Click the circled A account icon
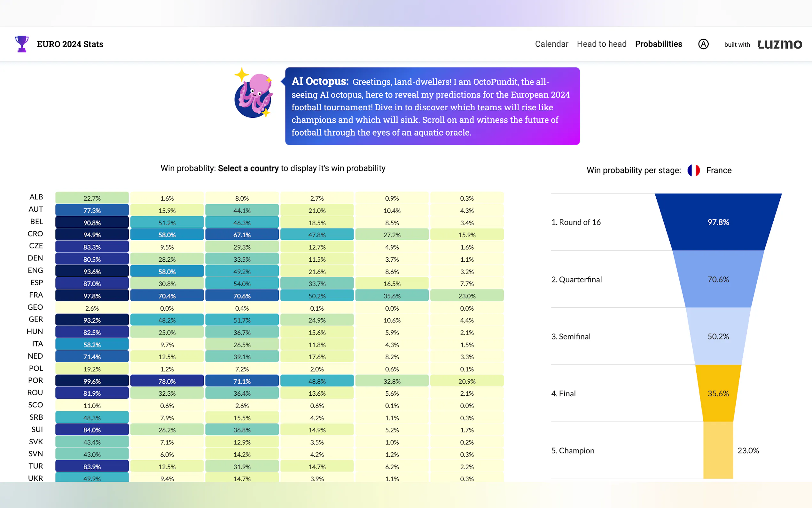This screenshot has width=812, height=508. [x=703, y=44]
